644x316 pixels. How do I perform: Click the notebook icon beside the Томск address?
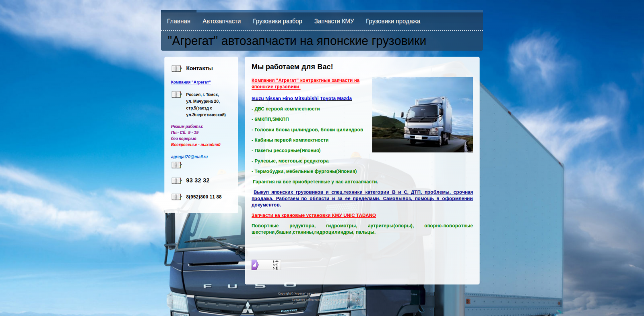click(x=176, y=94)
